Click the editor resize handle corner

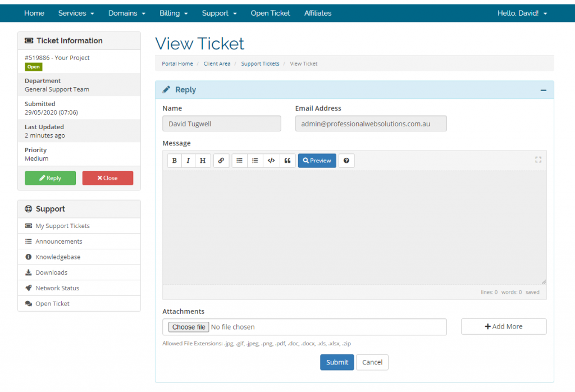point(544,282)
